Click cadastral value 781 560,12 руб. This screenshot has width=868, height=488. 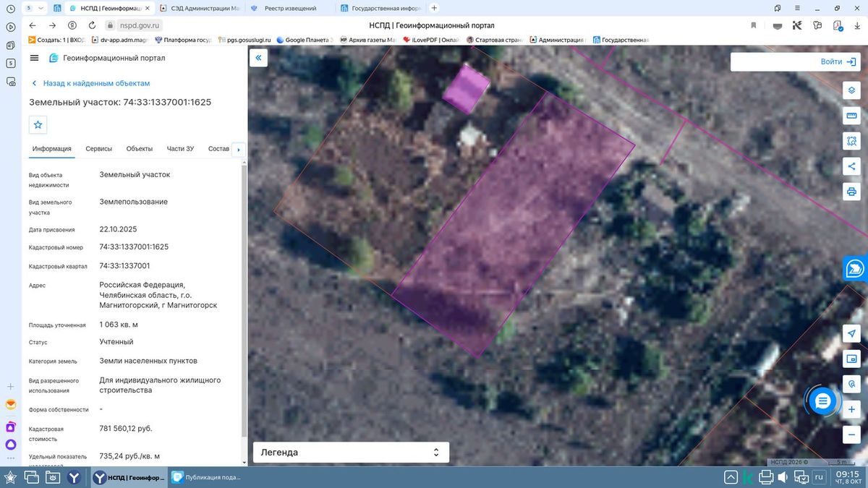[x=126, y=428]
